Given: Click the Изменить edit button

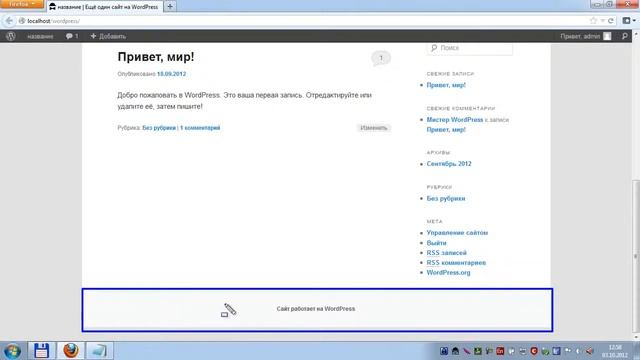Looking at the screenshot, I should point(373,128).
